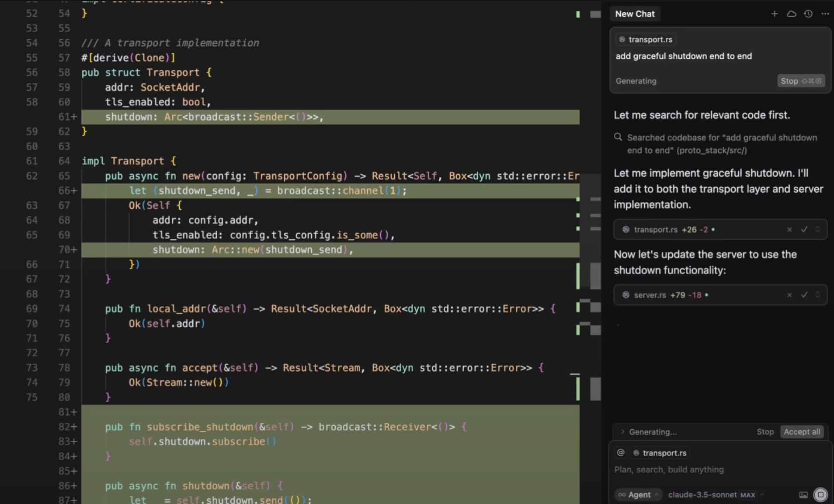Start a new chat with the plus icon
The height and width of the screenshot is (504, 834).
click(774, 14)
